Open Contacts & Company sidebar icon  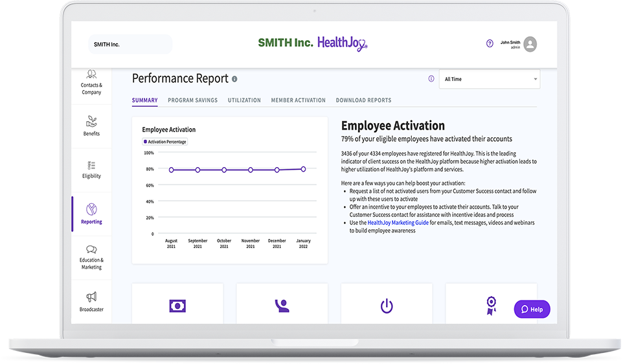tap(91, 75)
